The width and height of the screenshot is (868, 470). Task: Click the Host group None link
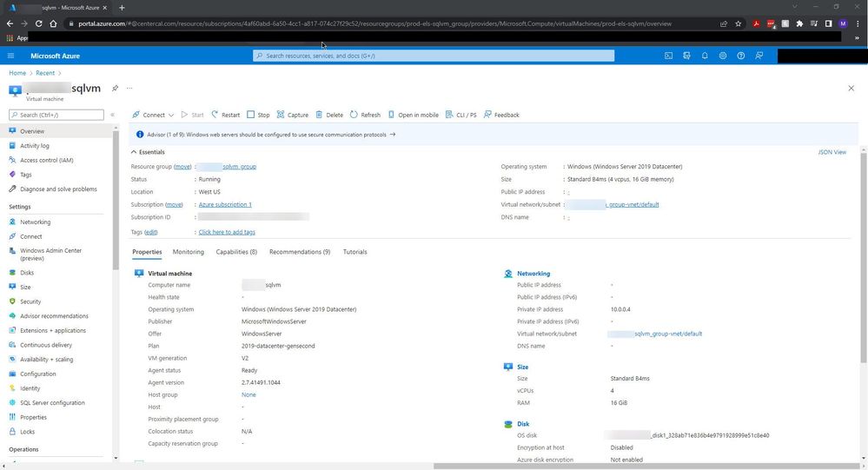pyautogui.click(x=248, y=394)
